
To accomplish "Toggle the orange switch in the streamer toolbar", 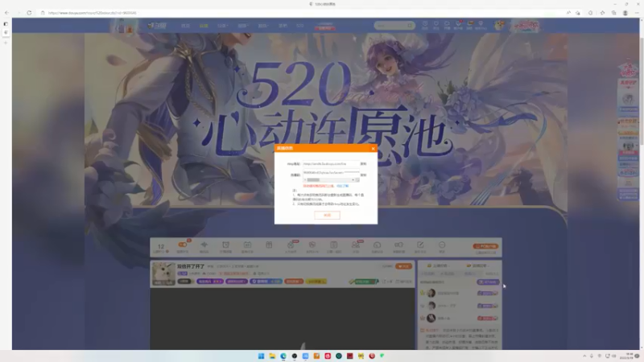I will [183, 245].
